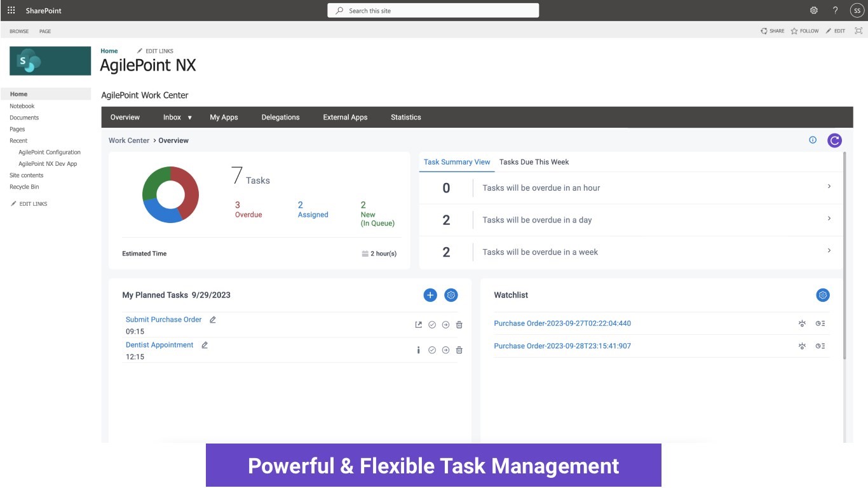Open the Watchlist settings gear
The height and width of the screenshot is (488, 868).
point(822,295)
